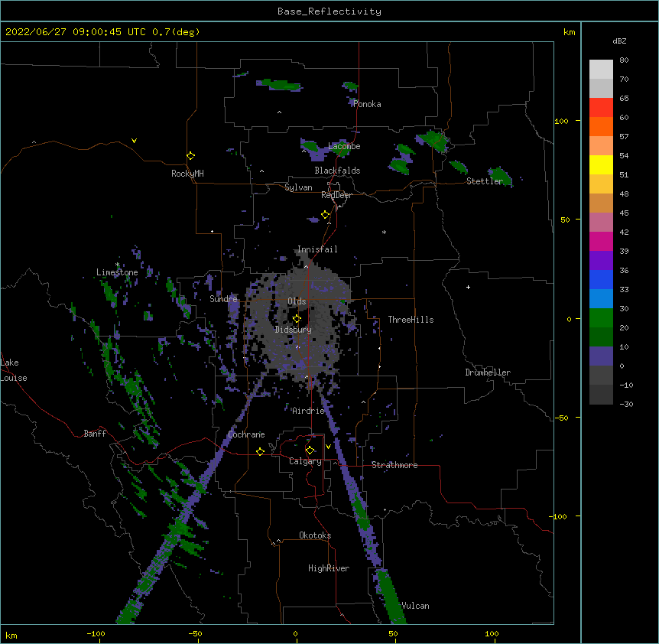Select the Drumheller label

coord(488,372)
